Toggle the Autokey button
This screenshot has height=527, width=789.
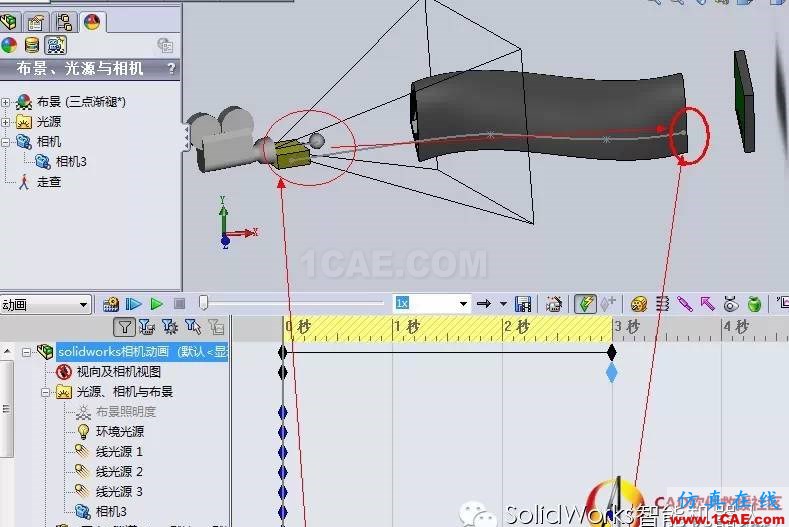(x=585, y=304)
